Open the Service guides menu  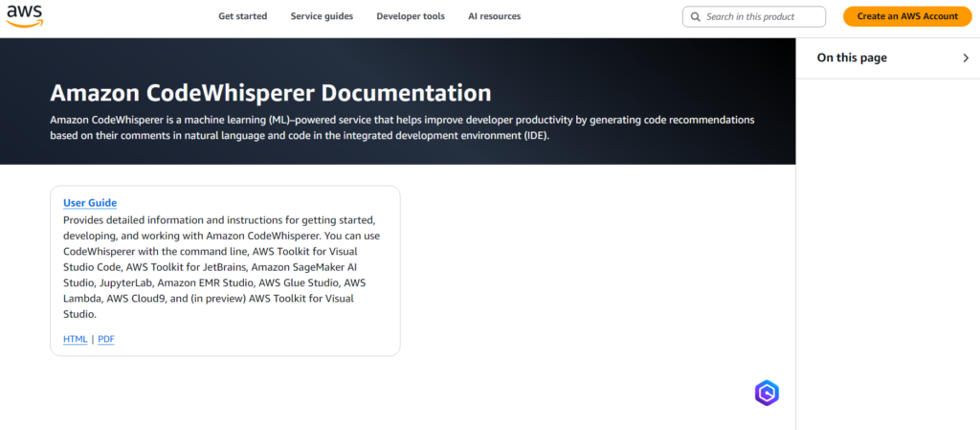pyautogui.click(x=322, y=16)
